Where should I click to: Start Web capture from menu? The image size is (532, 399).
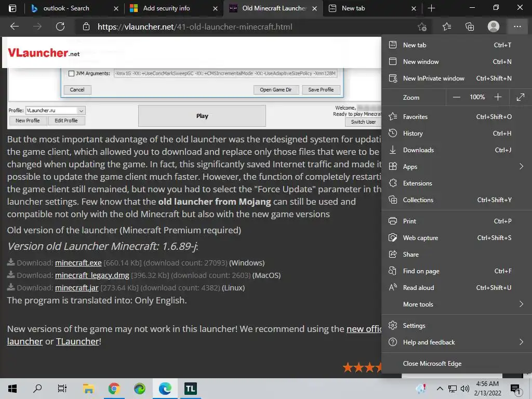pos(457,237)
